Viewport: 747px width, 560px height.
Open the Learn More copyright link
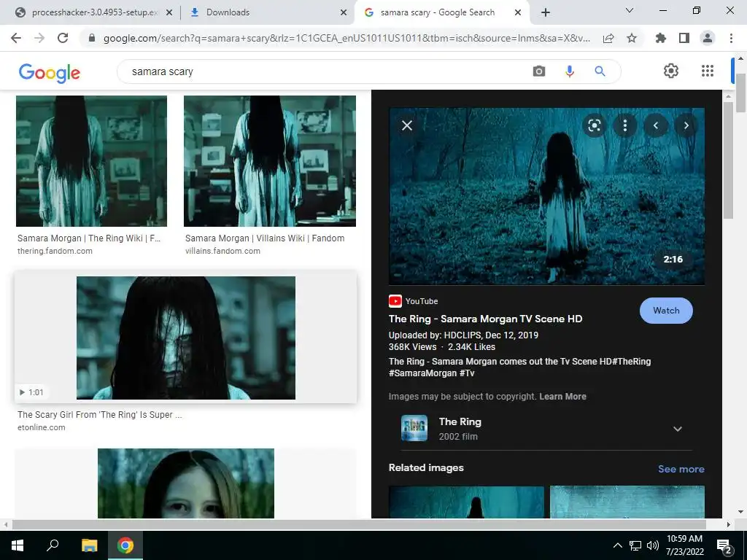click(562, 396)
